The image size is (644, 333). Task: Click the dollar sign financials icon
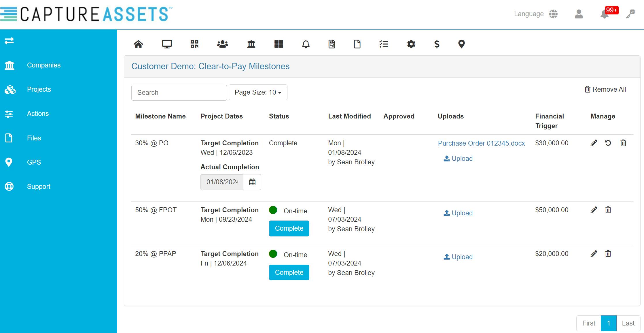click(437, 44)
